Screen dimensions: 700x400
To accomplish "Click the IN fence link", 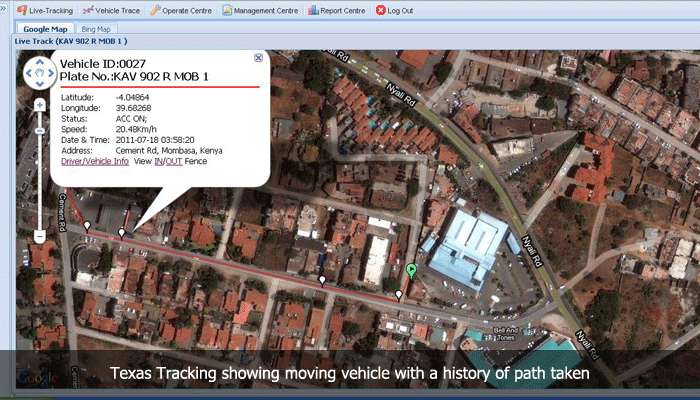I will [x=158, y=161].
